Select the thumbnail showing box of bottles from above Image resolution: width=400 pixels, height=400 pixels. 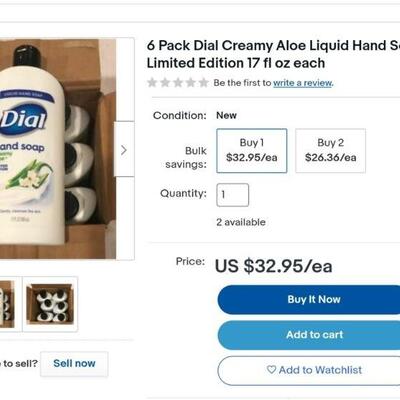(x=50, y=304)
